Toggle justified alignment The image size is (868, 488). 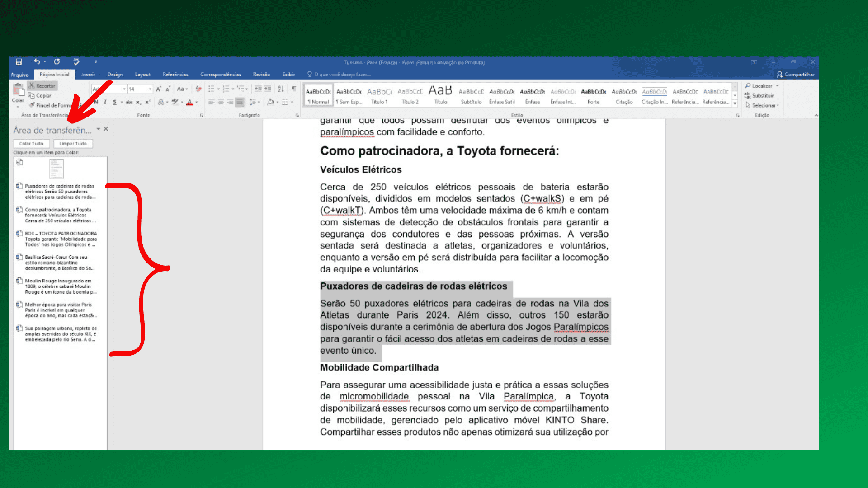point(240,102)
